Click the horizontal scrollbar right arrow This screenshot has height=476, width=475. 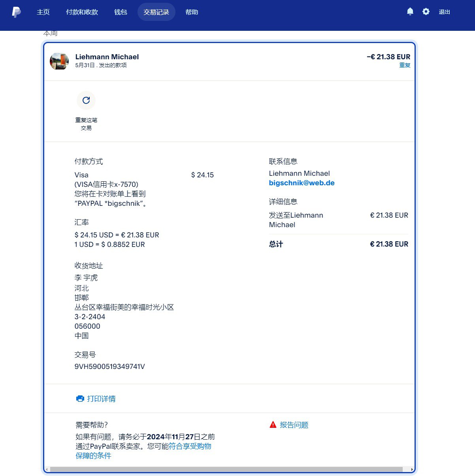point(412,470)
